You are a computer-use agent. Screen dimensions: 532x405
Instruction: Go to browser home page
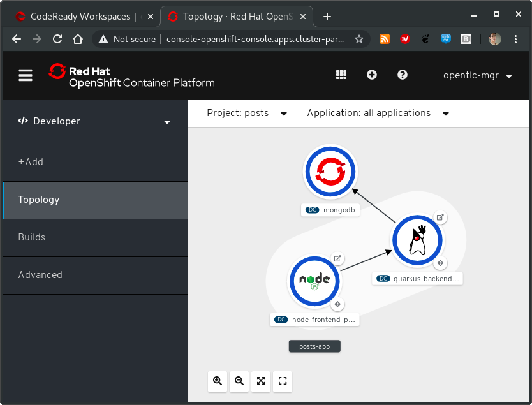[78, 40]
